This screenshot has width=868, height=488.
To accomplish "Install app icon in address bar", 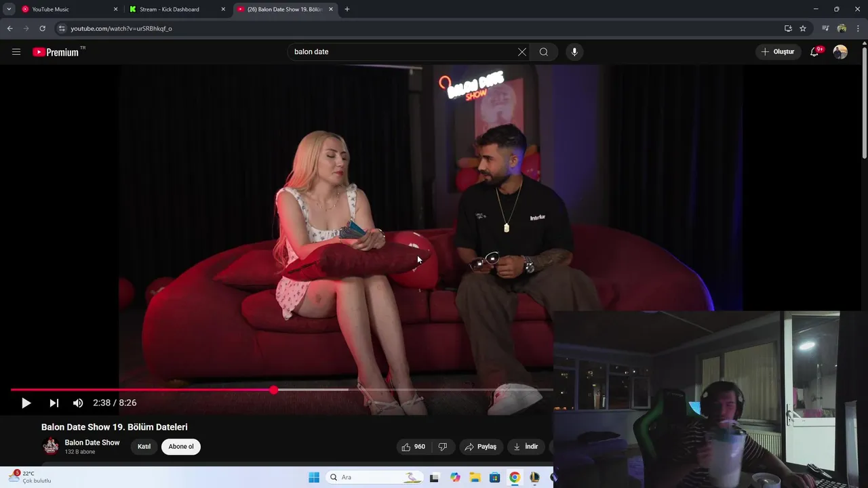I will click(788, 28).
